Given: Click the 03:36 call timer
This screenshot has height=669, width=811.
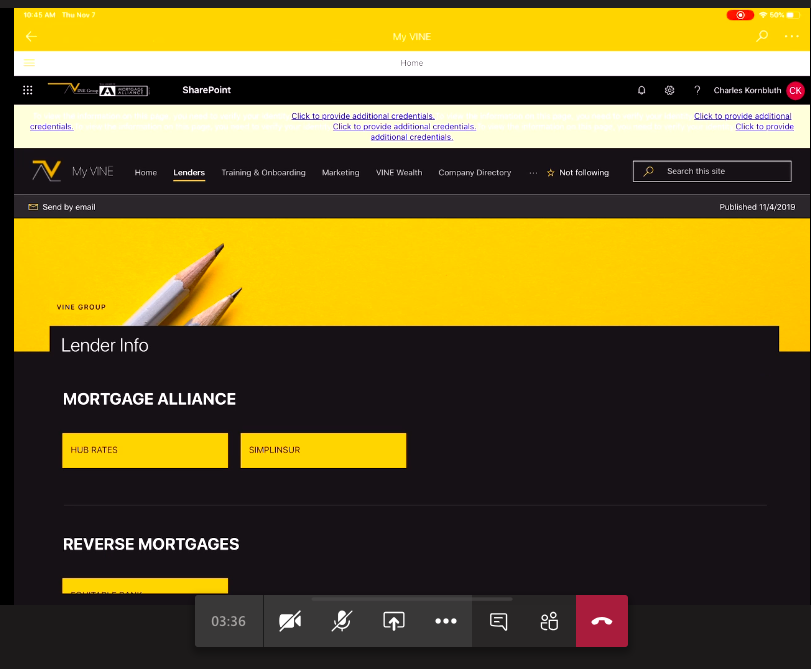Looking at the screenshot, I should (x=228, y=621).
